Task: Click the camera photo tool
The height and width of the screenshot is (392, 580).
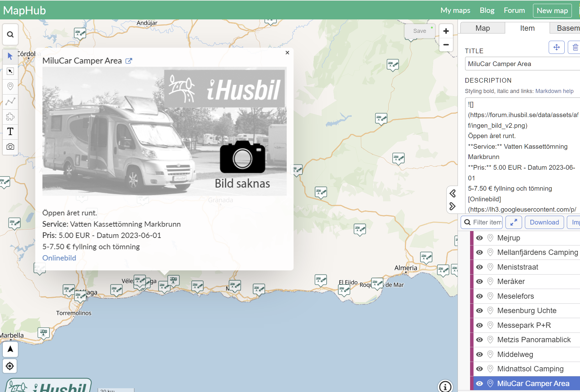Action: pyautogui.click(x=10, y=147)
